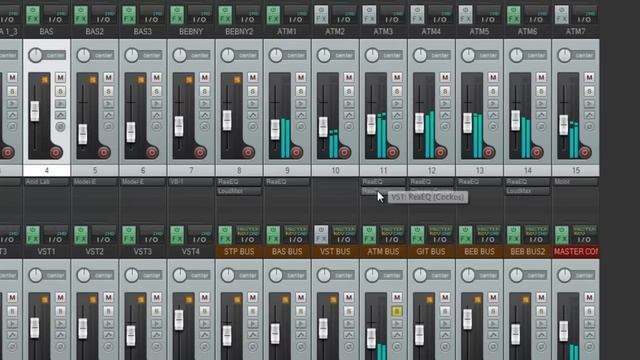Open the FX button on the BAS2 track
Viewport: 640px width, 360px height.
(x=81, y=15)
